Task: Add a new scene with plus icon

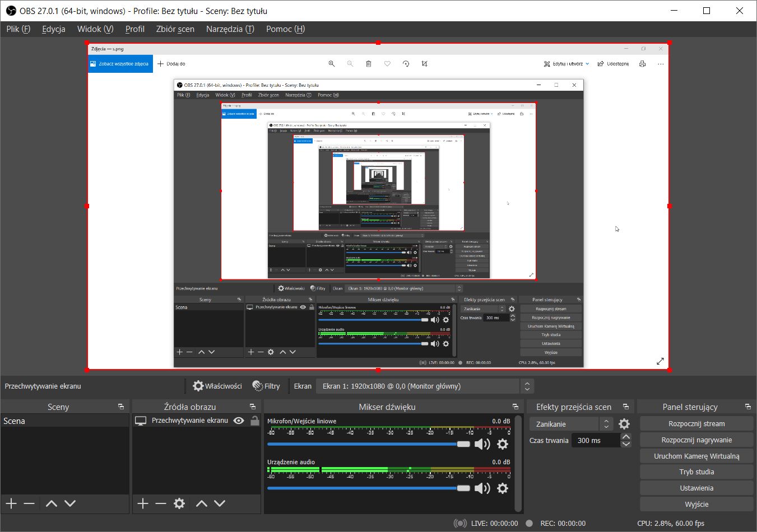Action: coord(11,503)
